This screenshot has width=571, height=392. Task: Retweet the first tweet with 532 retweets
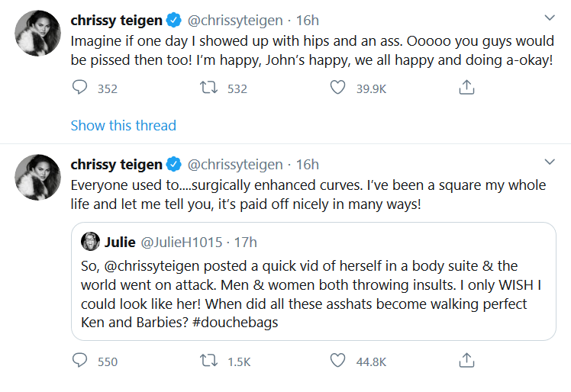coord(206,88)
